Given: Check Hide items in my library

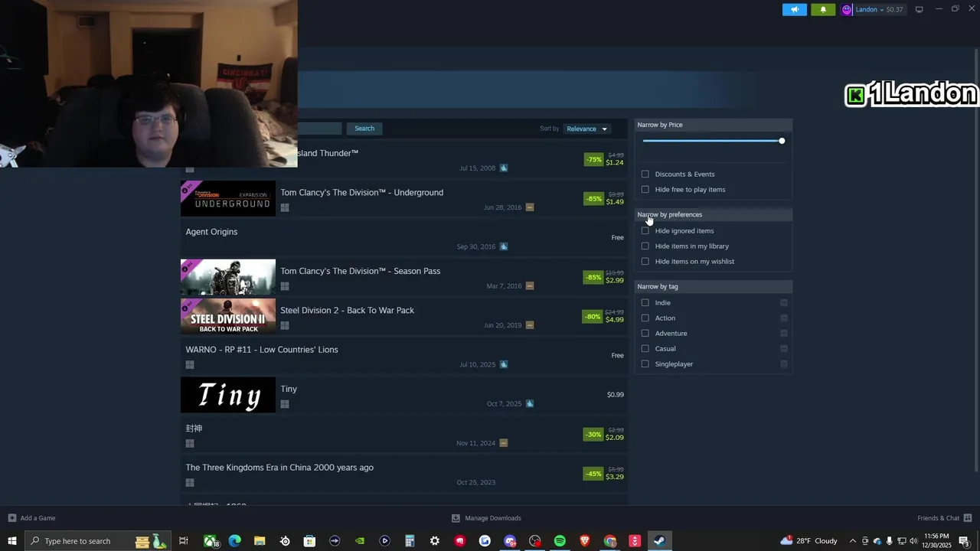Looking at the screenshot, I should pyautogui.click(x=645, y=246).
